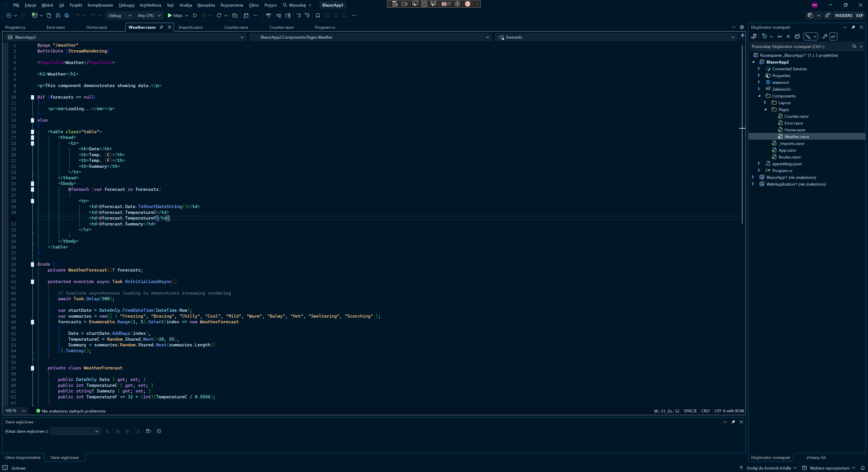Click the CRLF line ending indicator

(x=705, y=411)
